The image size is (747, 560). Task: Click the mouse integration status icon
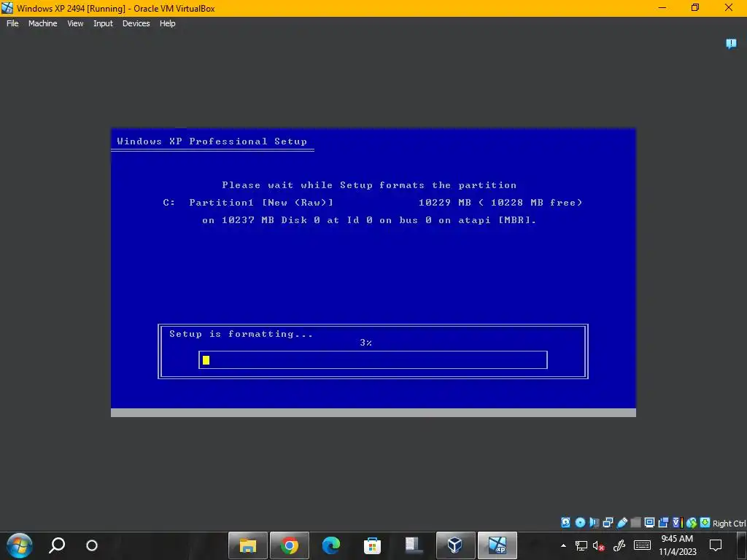(x=692, y=523)
